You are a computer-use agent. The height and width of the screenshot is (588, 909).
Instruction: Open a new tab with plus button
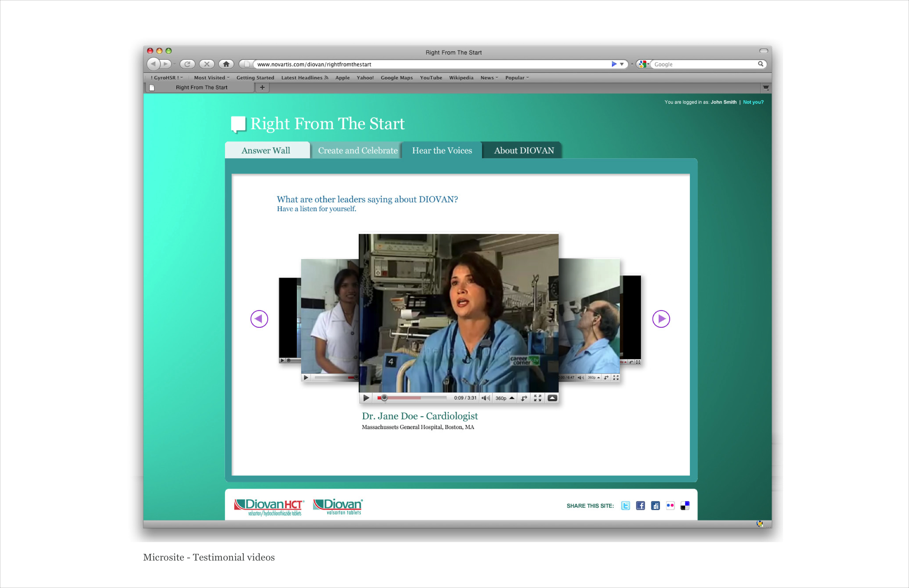coord(262,88)
